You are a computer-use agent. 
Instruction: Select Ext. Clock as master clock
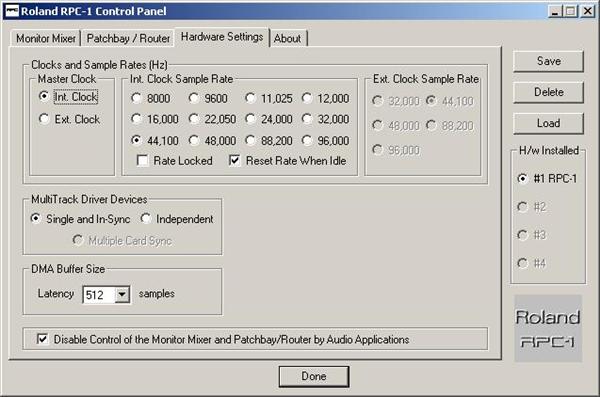pyautogui.click(x=69, y=119)
